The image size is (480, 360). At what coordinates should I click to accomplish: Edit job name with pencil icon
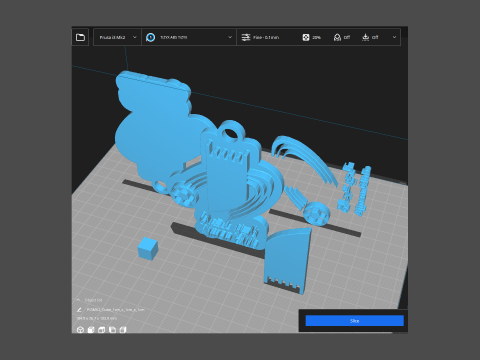[79, 310]
